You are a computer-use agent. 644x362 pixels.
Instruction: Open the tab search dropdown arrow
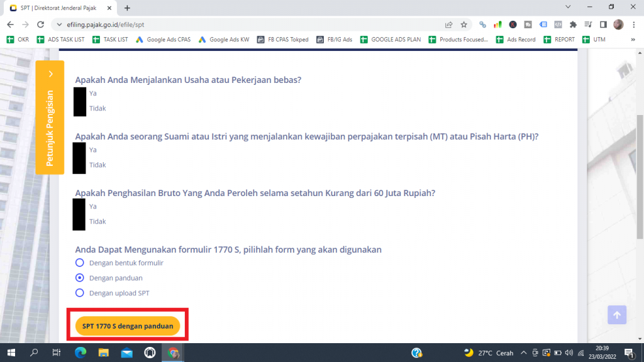click(x=568, y=7)
